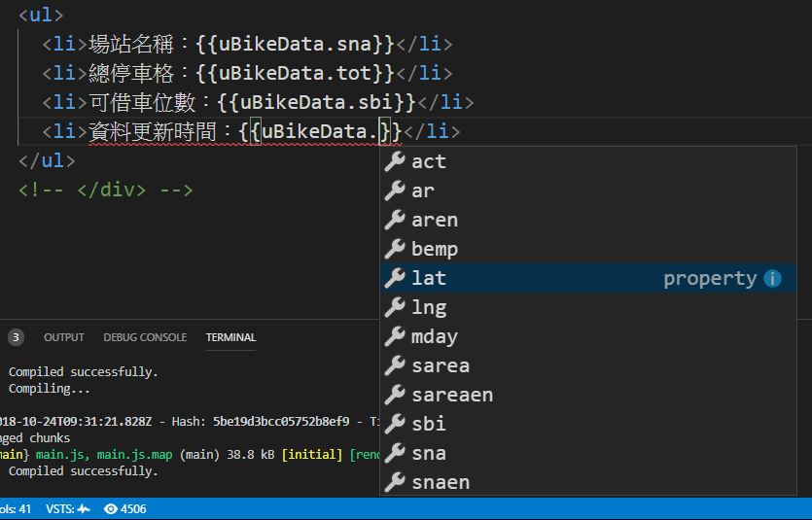Image resolution: width=812 pixels, height=520 pixels.
Task: Click the wrench icon beside 'sareaen'
Action: 395,395
